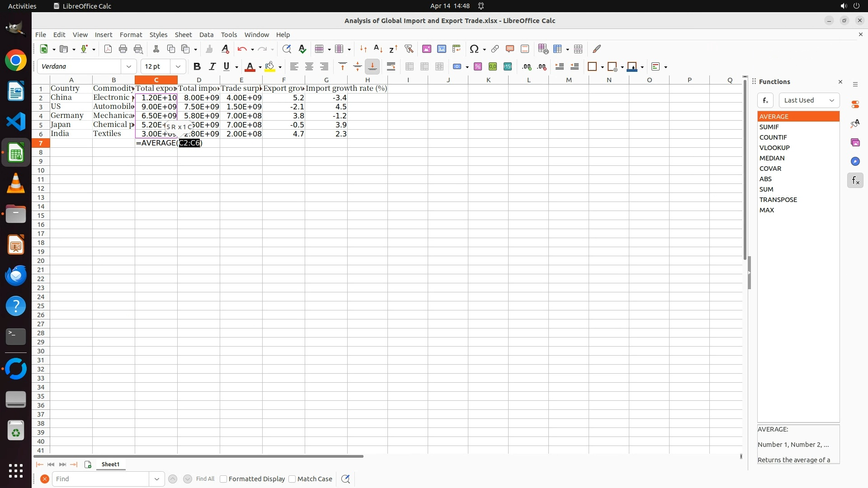The image size is (868, 488).
Task: Open the Verdana font name dropdown
Action: 129,66
